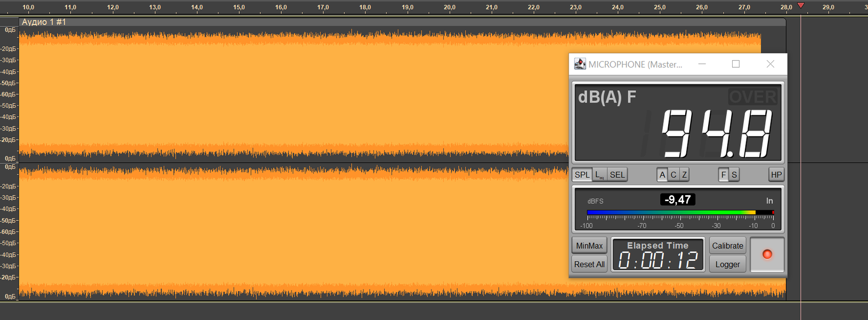Select Z frequency weighting
The image size is (868, 320).
click(x=684, y=174)
